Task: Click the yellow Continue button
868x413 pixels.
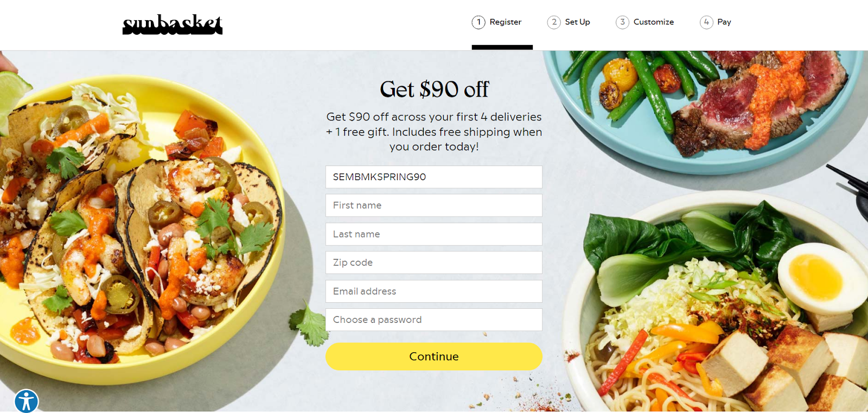Action: pyautogui.click(x=434, y=357)
